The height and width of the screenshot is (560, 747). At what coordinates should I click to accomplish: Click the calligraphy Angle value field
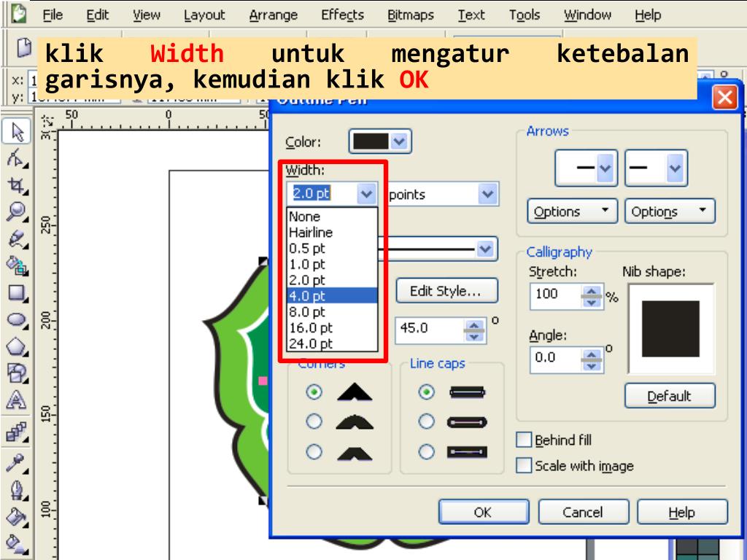pyautogui.click(x=555, y=359)
